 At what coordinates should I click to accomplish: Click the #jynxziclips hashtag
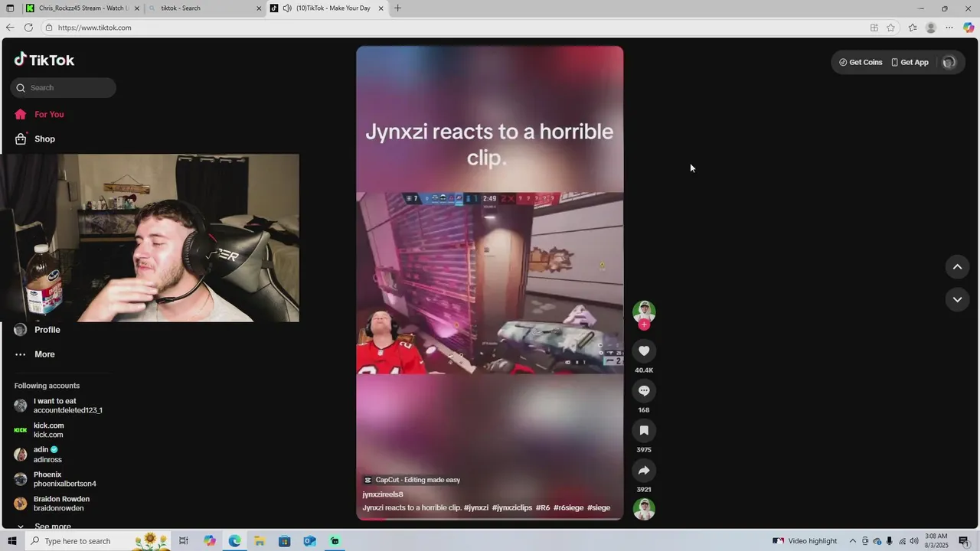click(x=512, y=507)
